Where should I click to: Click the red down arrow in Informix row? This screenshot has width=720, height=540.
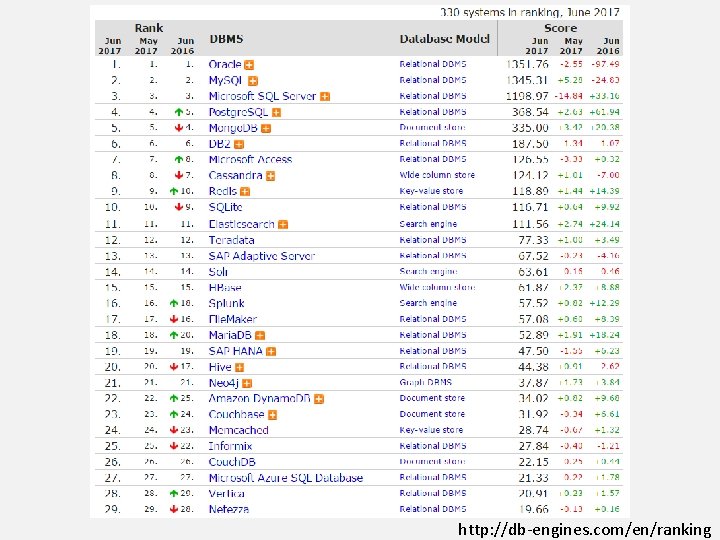pos(174,446)
